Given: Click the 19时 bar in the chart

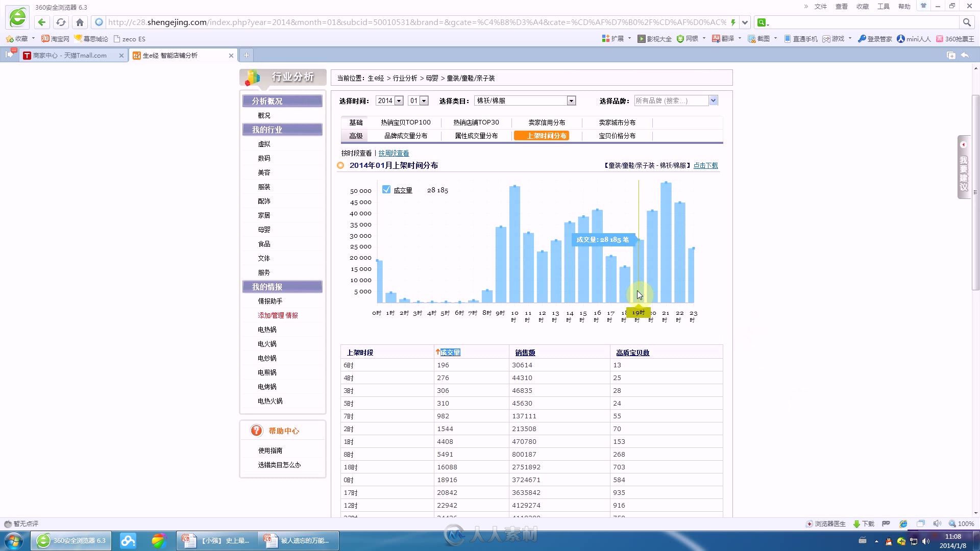Looking at the screenshot, I should pos(639,271).
